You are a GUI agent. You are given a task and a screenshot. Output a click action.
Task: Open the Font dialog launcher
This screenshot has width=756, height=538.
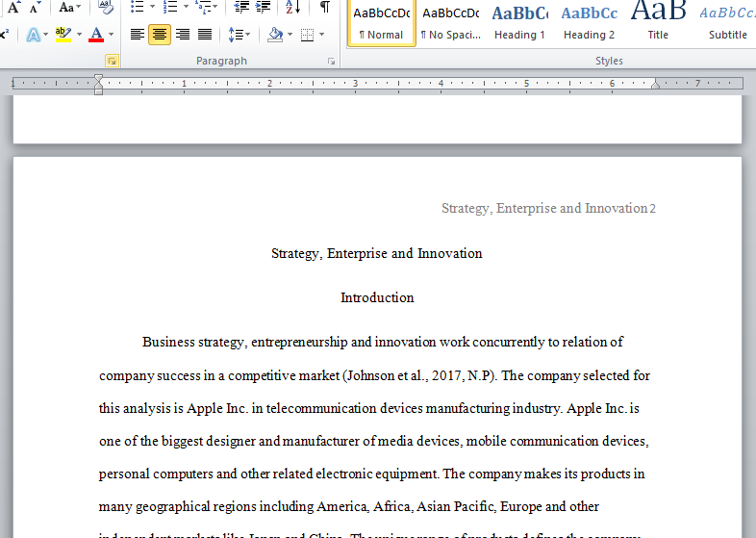112,61
